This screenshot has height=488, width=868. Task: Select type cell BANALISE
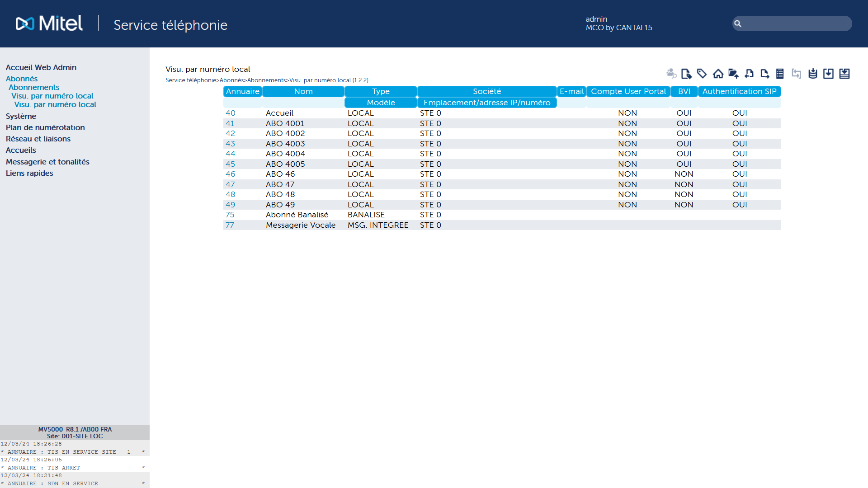tap(366, 215)
